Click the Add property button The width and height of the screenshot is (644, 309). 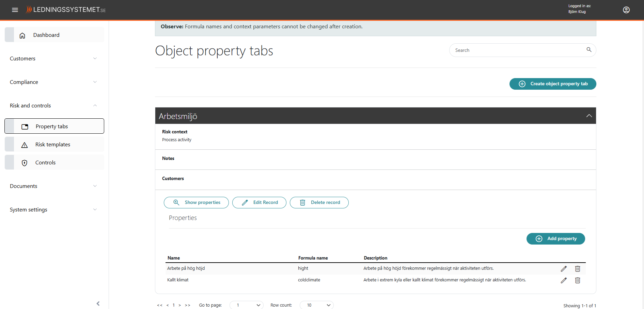[555, 239]
